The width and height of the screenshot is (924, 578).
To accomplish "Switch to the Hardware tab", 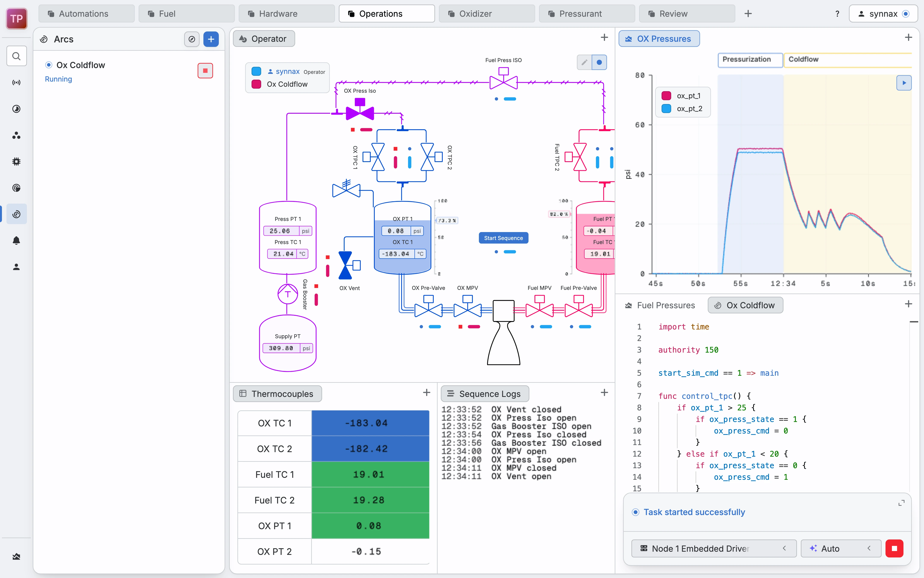I will (287, 14).
